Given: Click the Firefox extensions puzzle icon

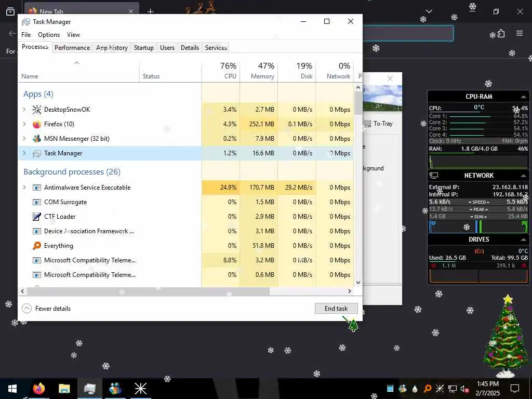Looking at the screenshot, I should [x=501, y=33].
